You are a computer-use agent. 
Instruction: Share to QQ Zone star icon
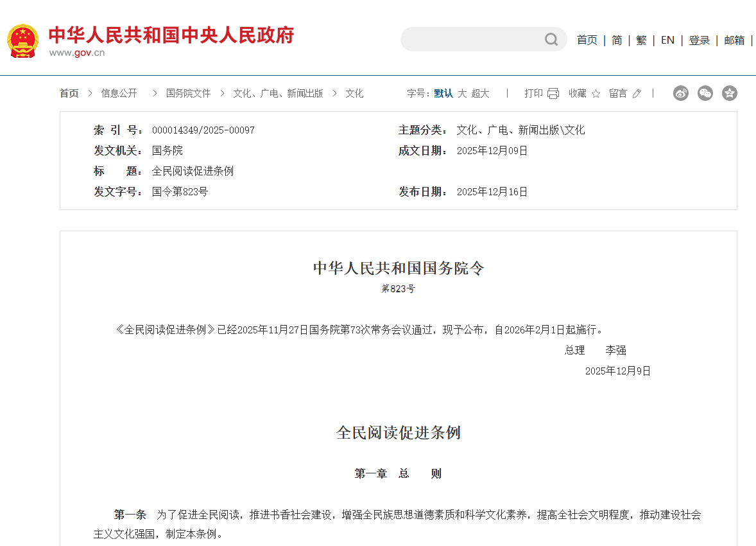(x=729, y=93)
